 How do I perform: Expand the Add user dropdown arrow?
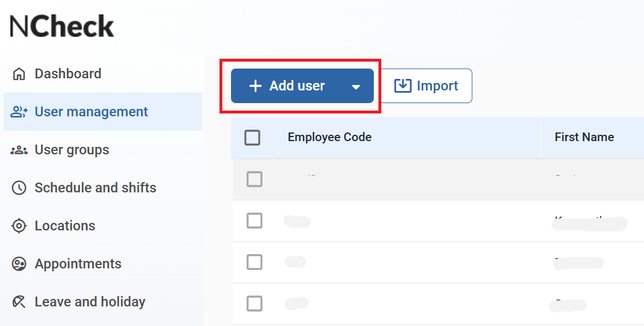(356, 86)
